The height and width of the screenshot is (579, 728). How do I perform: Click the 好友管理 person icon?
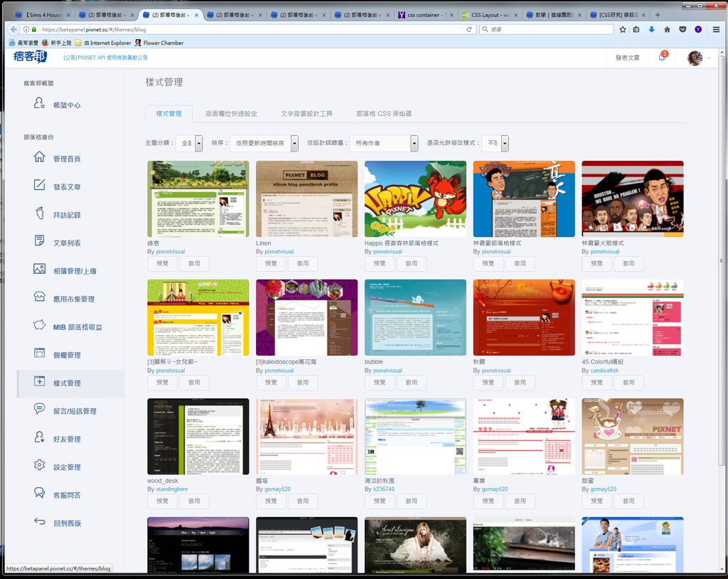tap(40, 437)
